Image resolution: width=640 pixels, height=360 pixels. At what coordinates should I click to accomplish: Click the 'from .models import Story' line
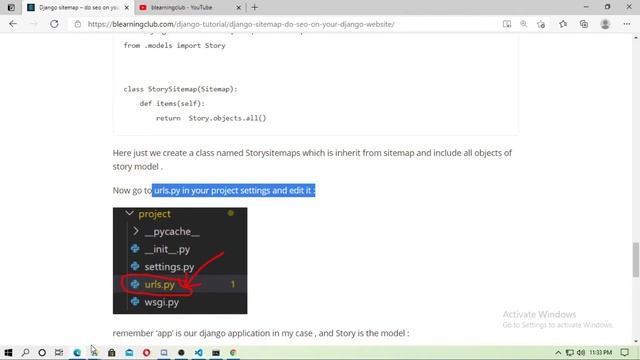point(174,46)
